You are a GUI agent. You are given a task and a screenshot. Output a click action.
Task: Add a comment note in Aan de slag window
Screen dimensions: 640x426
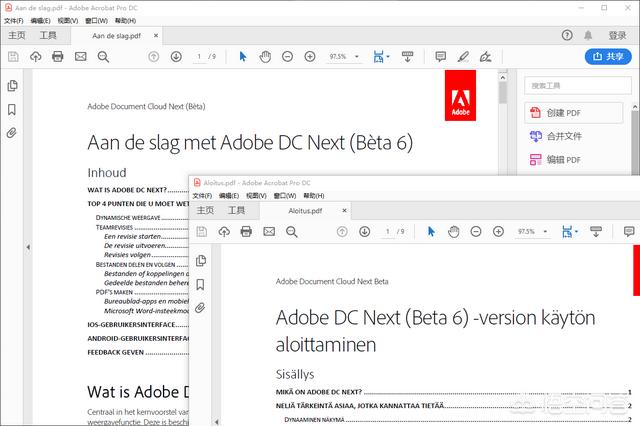[440, 56]
